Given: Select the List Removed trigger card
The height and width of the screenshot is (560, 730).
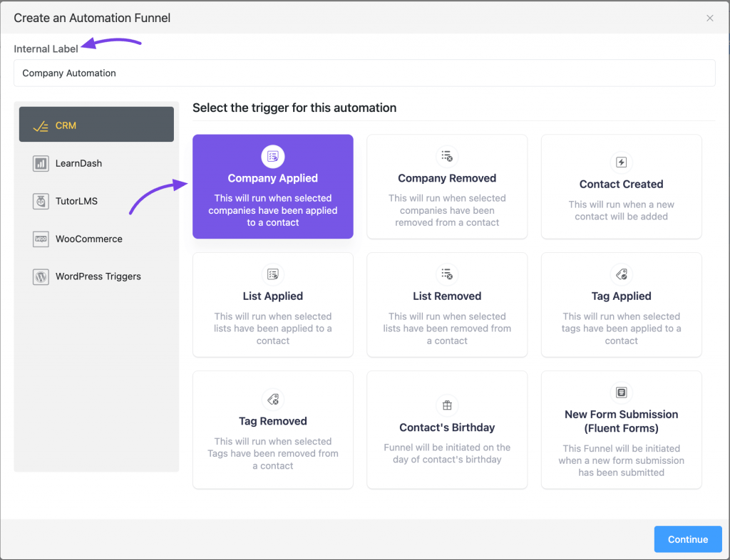Looking at the screenshot, I should coord(447,305).
